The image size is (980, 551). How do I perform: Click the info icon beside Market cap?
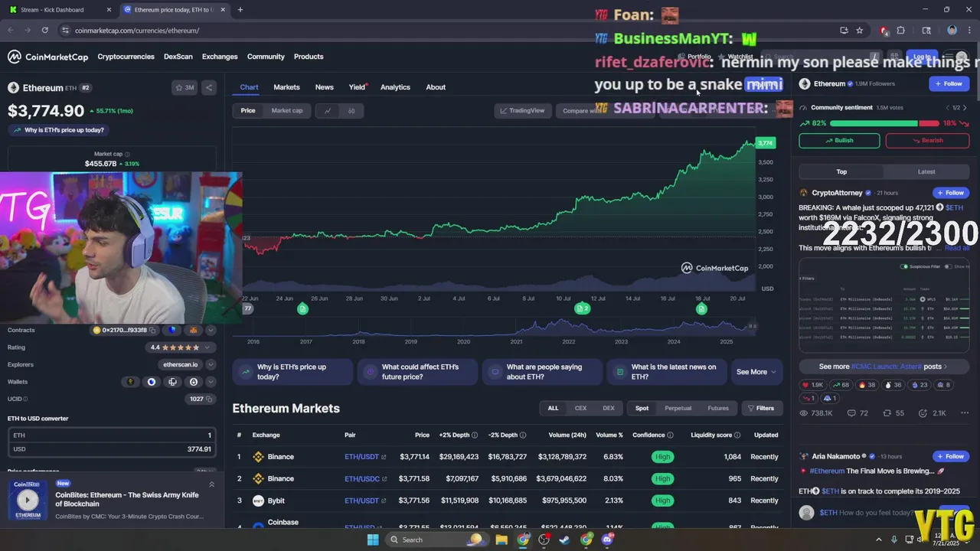click(x=127, y=154)
